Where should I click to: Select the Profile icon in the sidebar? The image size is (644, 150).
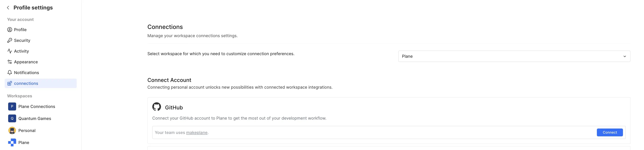[9, 29]
